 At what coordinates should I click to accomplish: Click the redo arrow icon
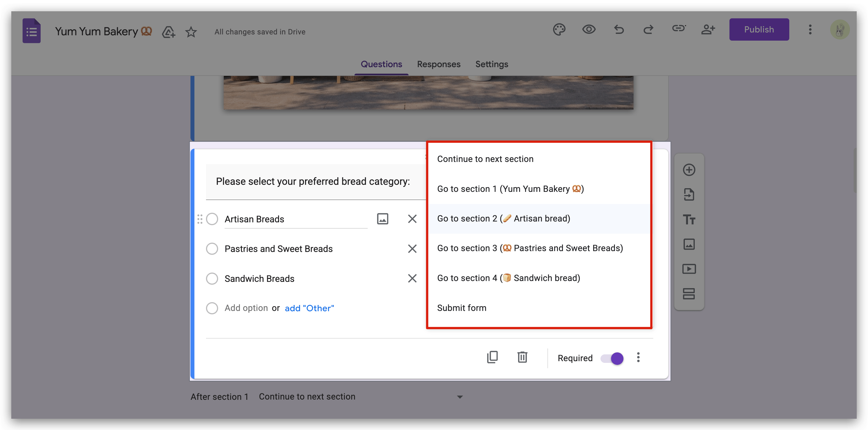(x=648, y=30)
